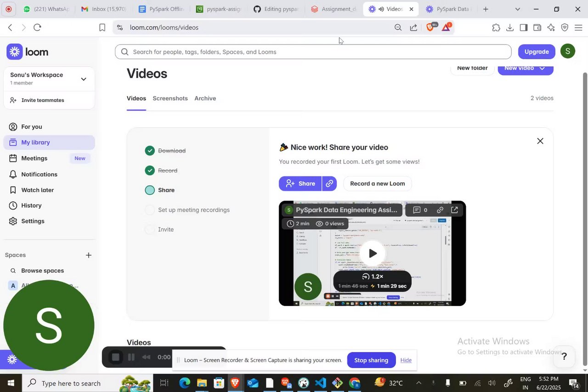Expand Sonu's Workspace dropdown
This screenshot has height=392, width=588.
pos(83,79)
